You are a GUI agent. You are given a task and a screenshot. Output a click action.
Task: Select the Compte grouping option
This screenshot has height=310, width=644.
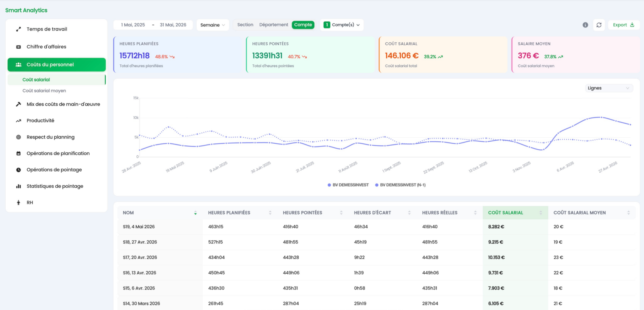pyautogui.click(x=303, y=25)
